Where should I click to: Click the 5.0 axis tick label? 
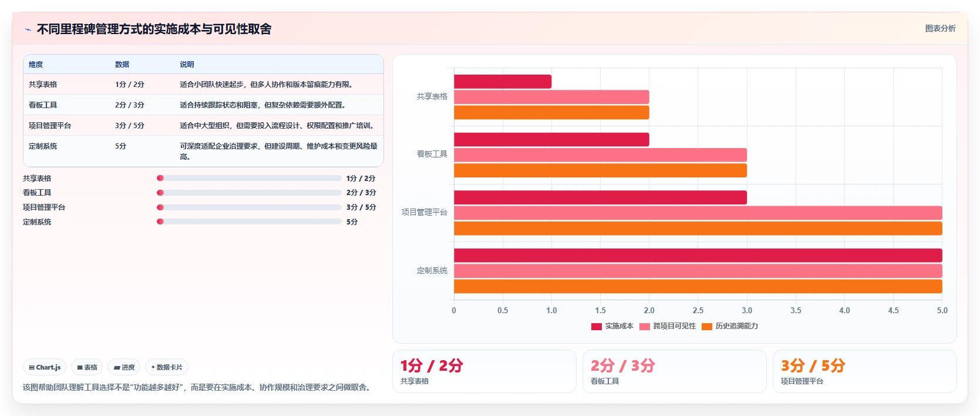pos(942,310)
